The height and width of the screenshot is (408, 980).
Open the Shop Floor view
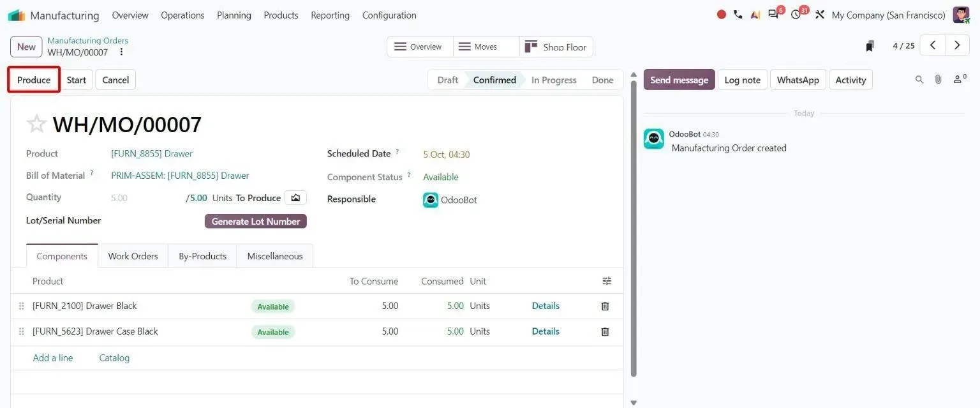pos(556,47)
